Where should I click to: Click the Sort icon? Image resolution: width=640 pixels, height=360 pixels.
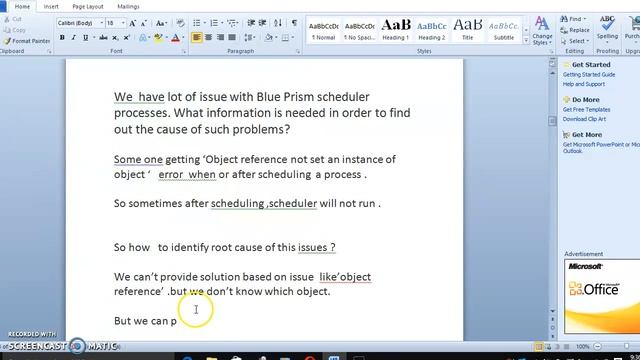[278, 23]
